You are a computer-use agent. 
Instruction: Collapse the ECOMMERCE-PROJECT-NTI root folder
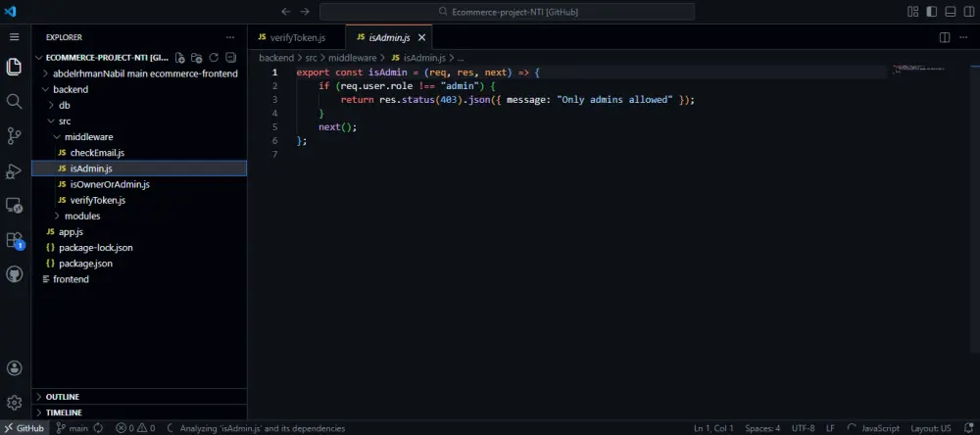coord(106,58)
